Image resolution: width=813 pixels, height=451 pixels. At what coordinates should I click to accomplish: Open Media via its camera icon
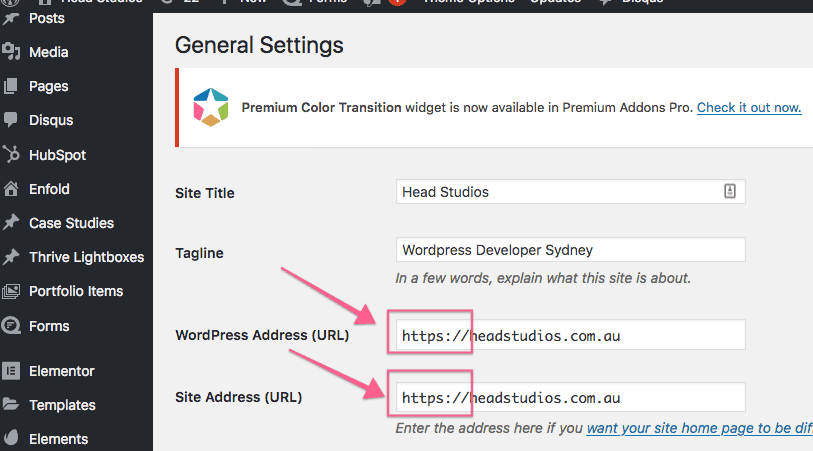[x=11, y=52]
